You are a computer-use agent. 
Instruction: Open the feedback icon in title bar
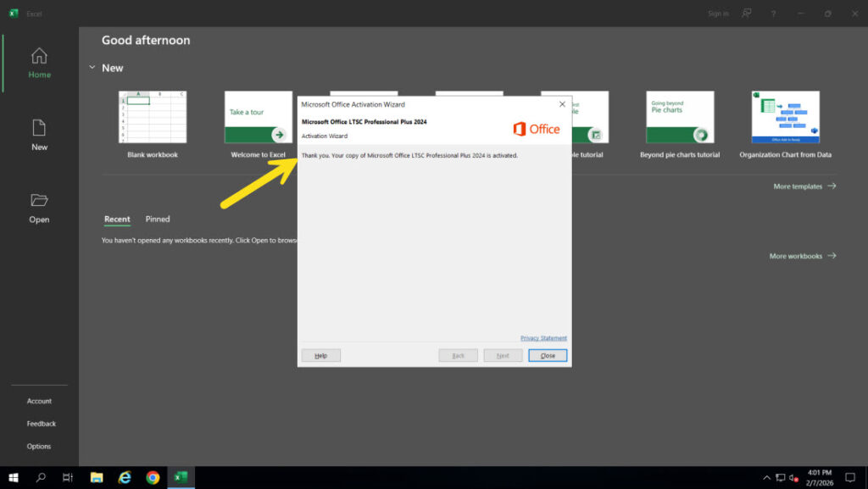pos(746,14)
